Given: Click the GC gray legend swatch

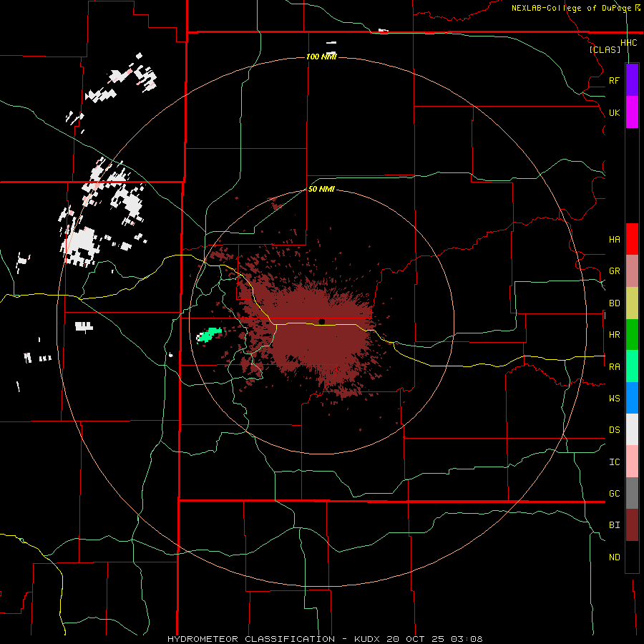Looking at the screenshot, I should (x=632, y=493).
